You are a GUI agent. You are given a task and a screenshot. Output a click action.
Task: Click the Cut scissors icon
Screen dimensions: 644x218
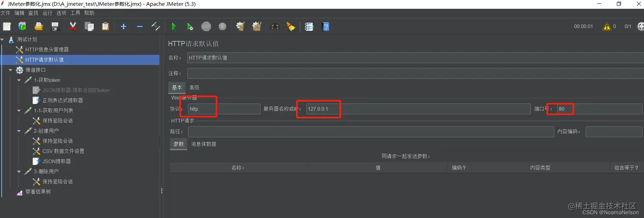pos(73,26)
